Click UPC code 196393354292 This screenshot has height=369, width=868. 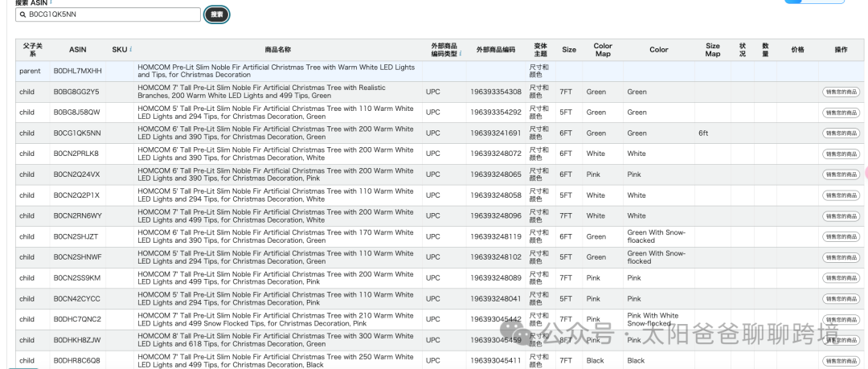point(496,113)
